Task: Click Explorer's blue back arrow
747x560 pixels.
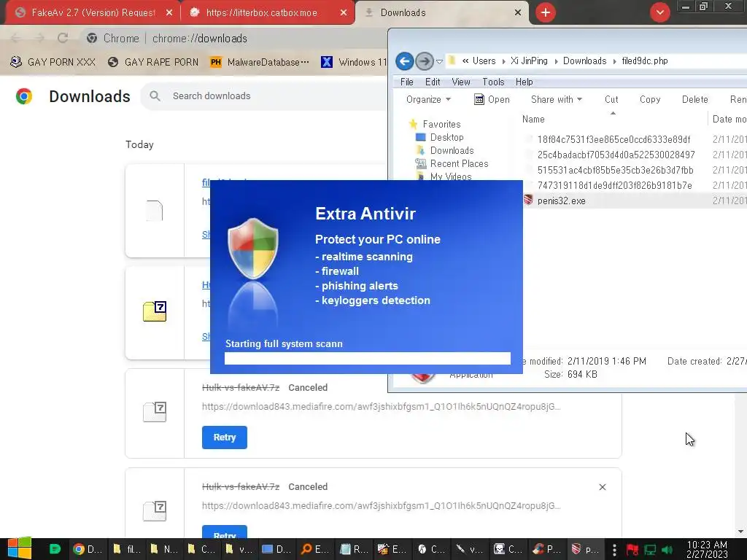Action: coord(404,61)
